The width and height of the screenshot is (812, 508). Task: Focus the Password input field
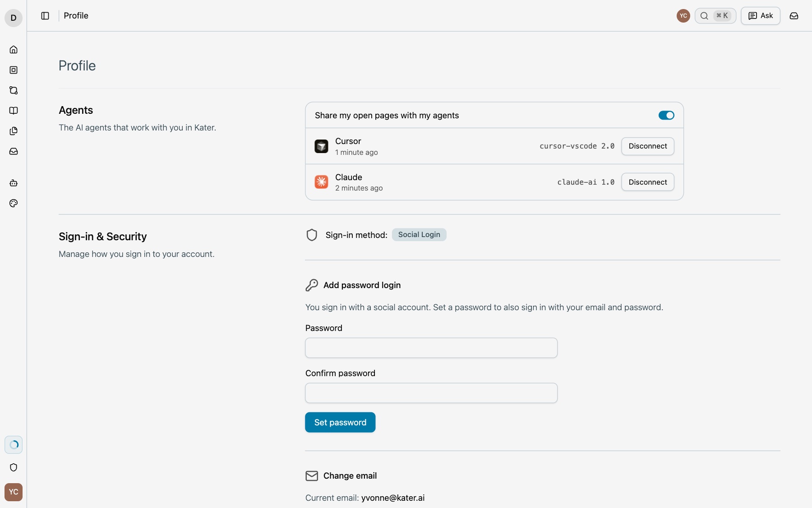431,348
